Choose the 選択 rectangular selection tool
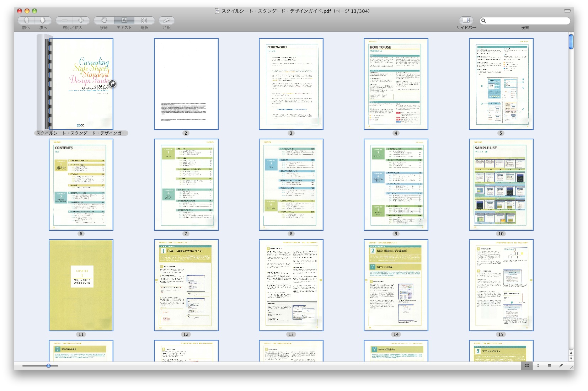This screenshot has height=391, width=588. click(x=144, y=20)
